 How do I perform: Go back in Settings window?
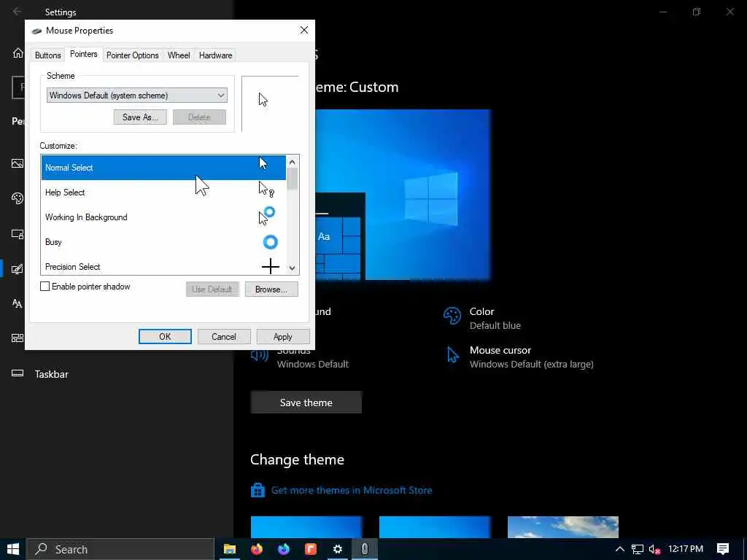[18, 12]
